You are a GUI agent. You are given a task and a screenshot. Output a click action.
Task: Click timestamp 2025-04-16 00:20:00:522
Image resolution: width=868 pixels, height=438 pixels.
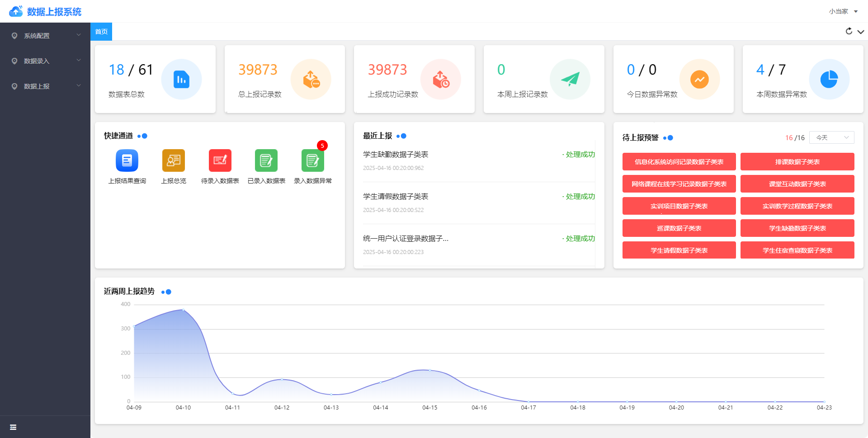(393, 210)
